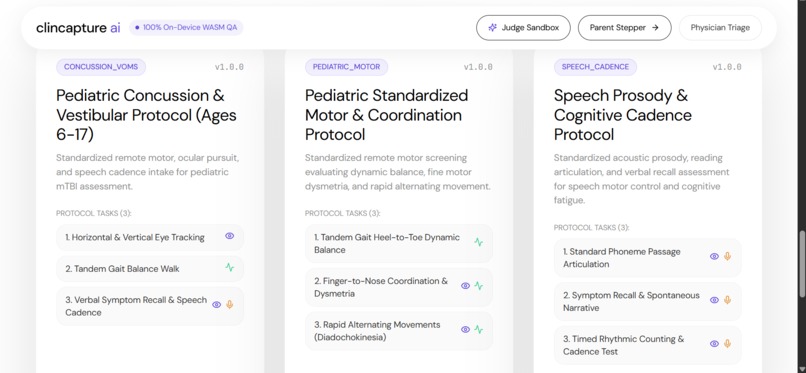Viewport: 806px width, 373px height.
Task: Select task Tandem Gait Heel-to-Toe Dynamic Balance
Action: tap(398, 244)
